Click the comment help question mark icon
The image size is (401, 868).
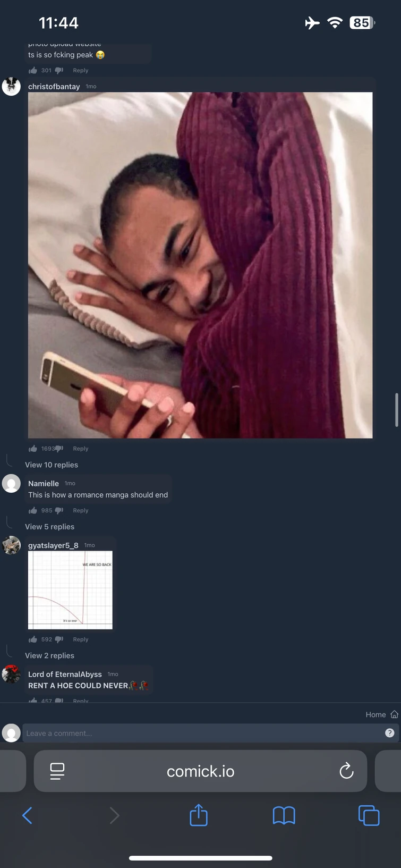click(x=389, y=733)
